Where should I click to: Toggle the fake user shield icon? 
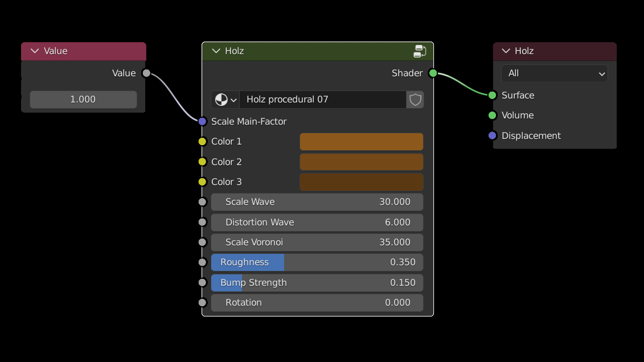[415, 100]
